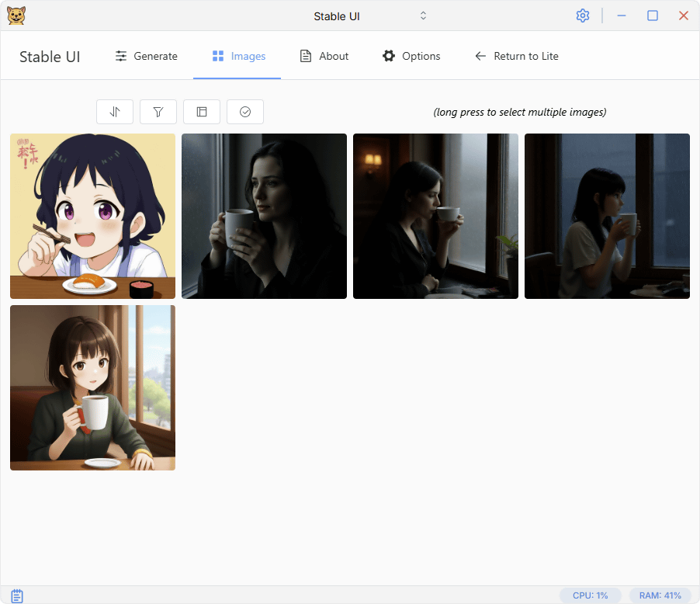
Task: Click the RAM usage indicator
Action: [x=660, y=595]
